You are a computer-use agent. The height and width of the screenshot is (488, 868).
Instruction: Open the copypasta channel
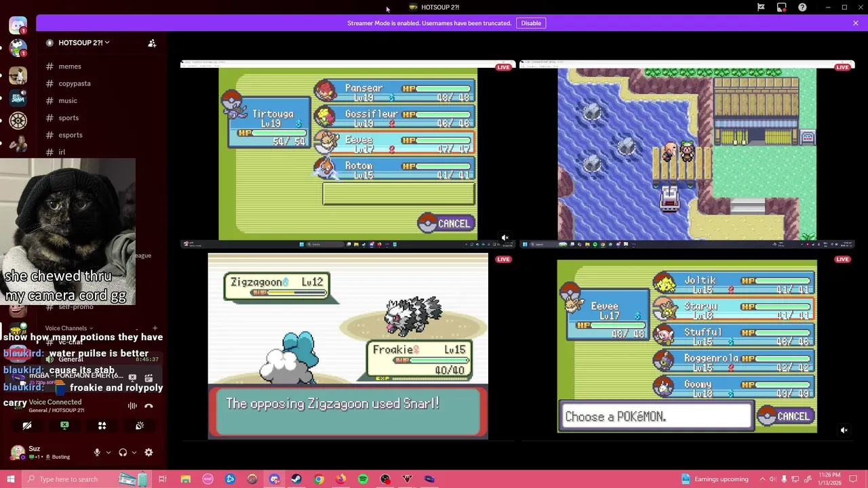(74, 83)
